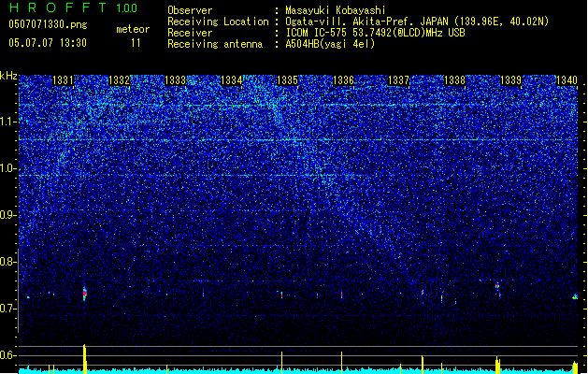
Task: Click the 1337 time marker
Action: point(398,80)
